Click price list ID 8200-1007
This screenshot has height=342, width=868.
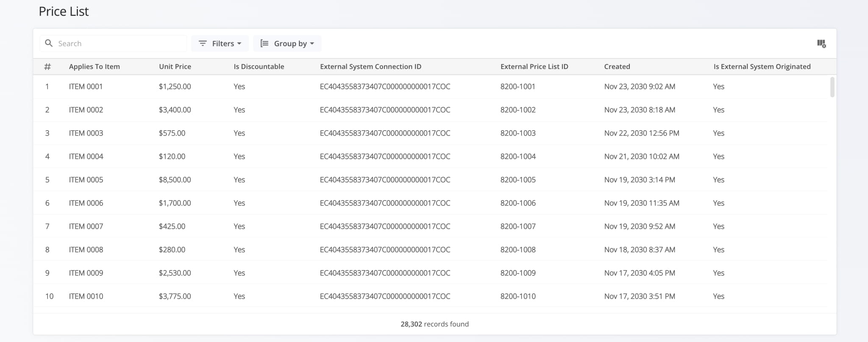click(x=518, y=226)
